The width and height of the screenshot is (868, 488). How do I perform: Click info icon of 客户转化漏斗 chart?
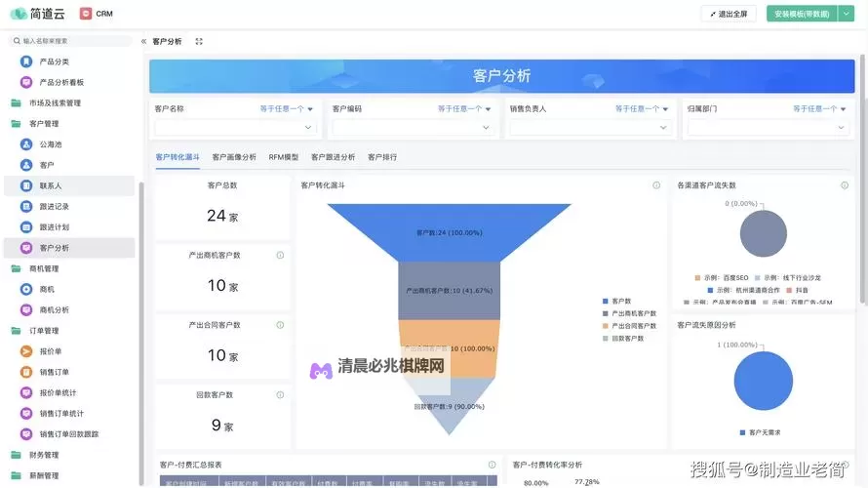656,185
